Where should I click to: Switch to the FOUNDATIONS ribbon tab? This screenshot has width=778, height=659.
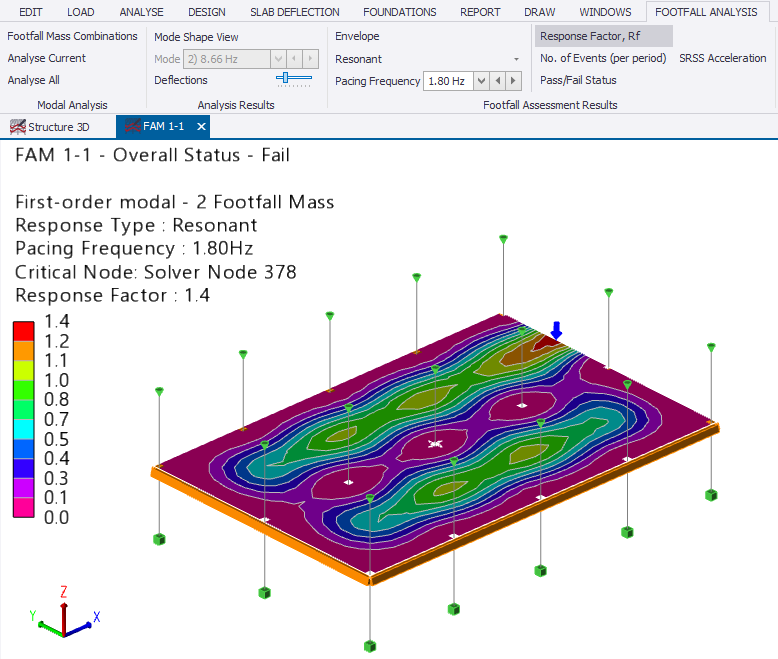pyautogui.click(x=399, y=12)
